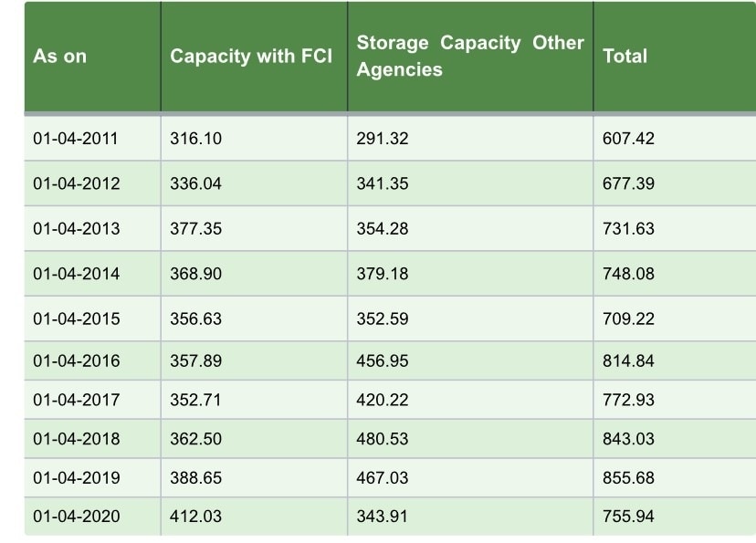Image resolution: width=756 pixels, height=543 pixels.
Task: Click the 'Capacity with FCI' header
Action: point(251,57)
